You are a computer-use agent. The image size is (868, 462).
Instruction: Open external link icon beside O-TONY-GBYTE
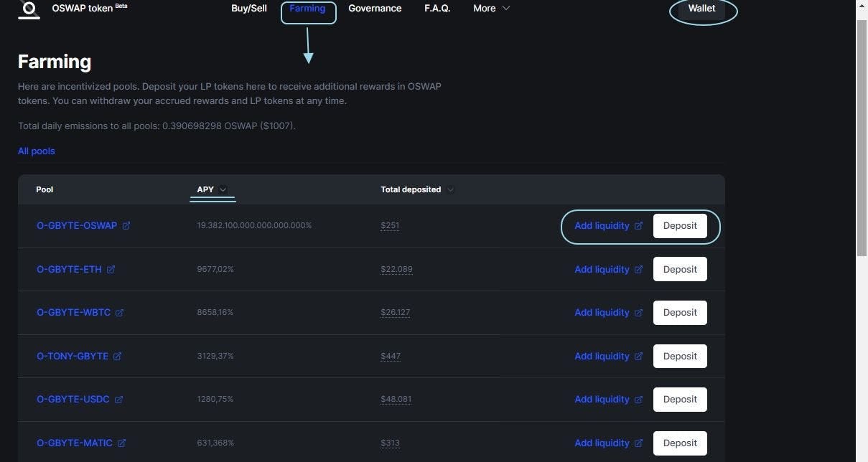coord(118,357)
